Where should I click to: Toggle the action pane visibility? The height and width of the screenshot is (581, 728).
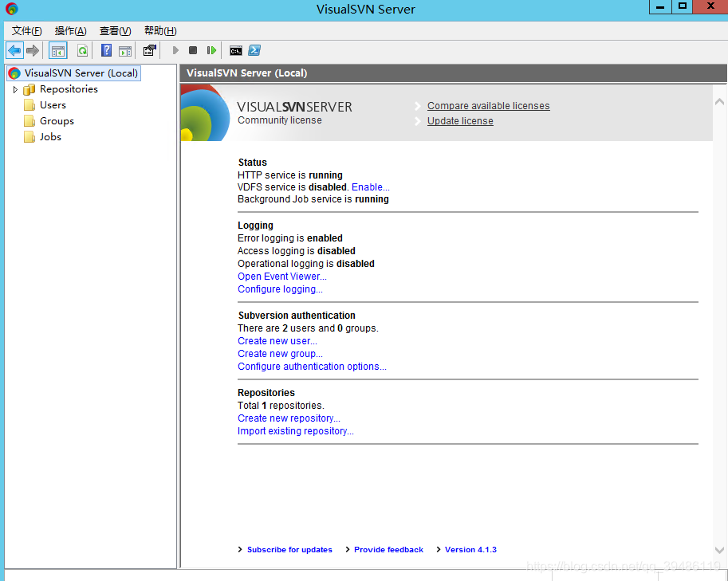[x=125, y=49]
